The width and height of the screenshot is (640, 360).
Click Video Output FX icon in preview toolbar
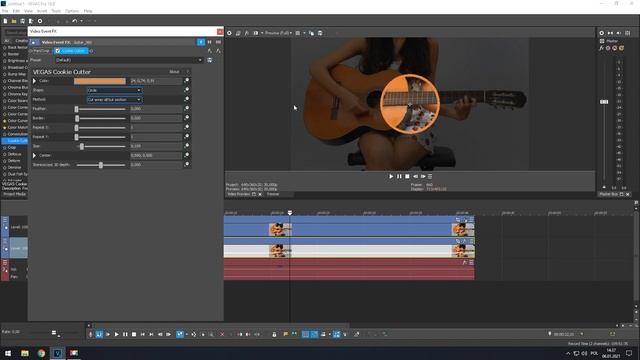click(x=247, y=33)
